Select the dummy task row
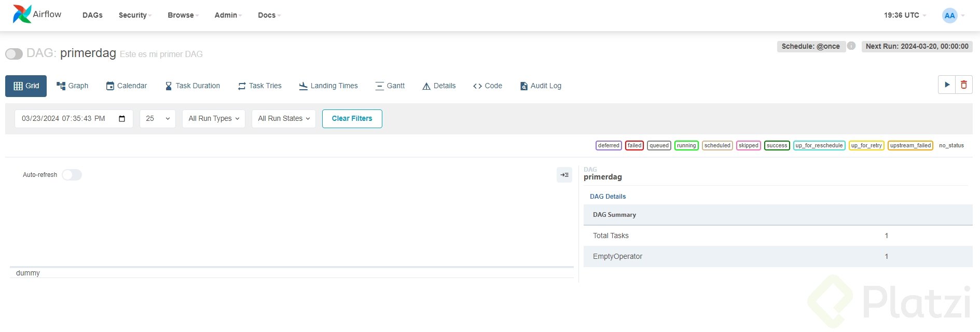The image size is (980, 332). (x=28, y=273)
